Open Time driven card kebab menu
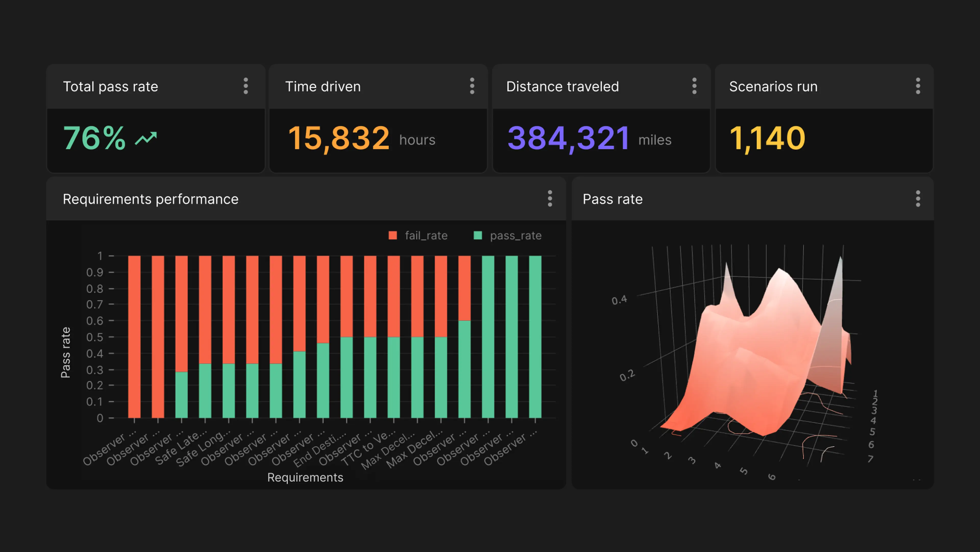 coord(472,86)
